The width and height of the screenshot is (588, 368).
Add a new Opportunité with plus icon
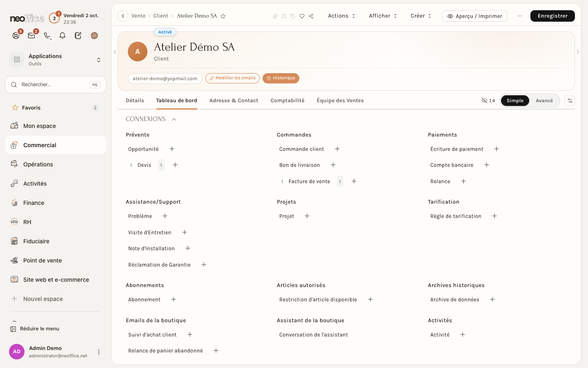click(172, 149)
